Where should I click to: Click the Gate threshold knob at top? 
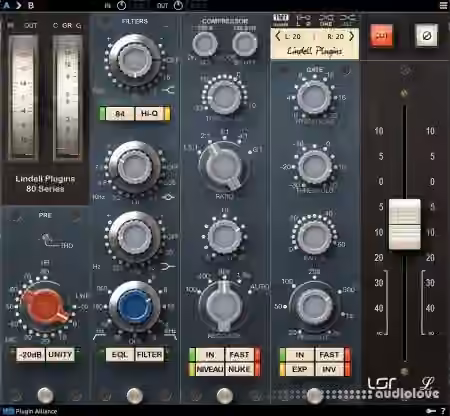pos(314,97)
